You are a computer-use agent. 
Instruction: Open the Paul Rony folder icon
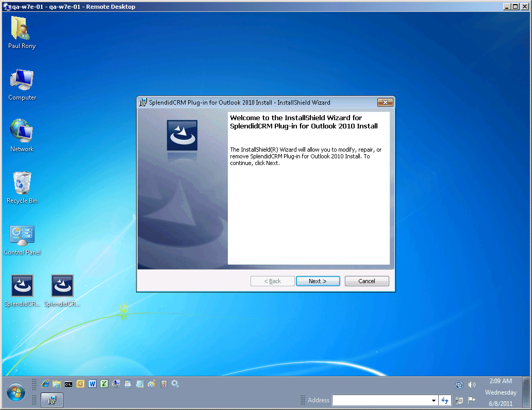pyautogui.click(x=22, y=29)
